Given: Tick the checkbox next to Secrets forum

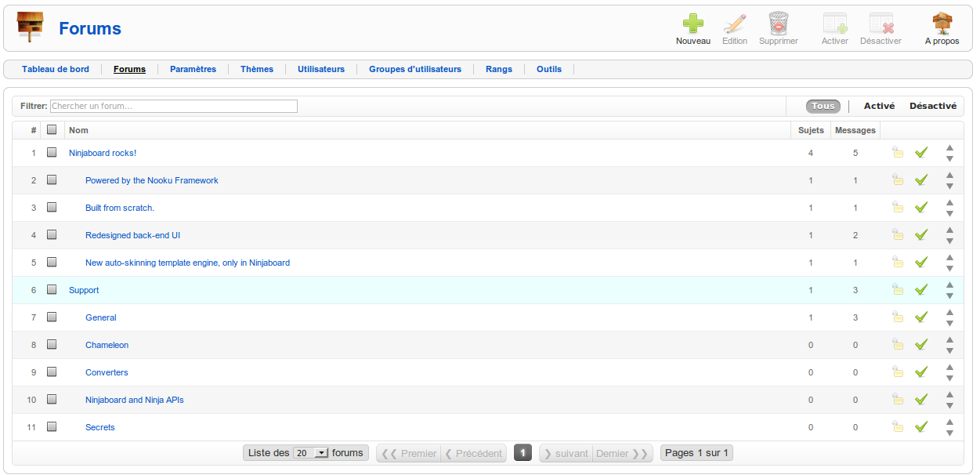Looking at the screenshot, I should coord(52,427).
